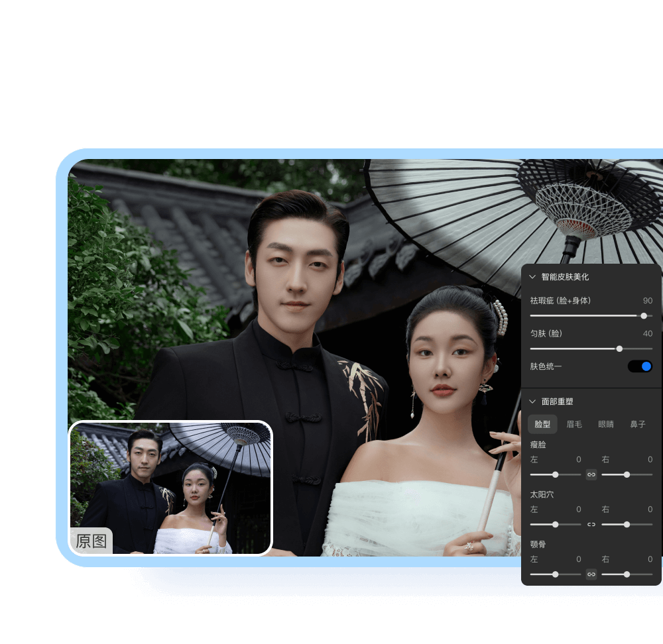Go to the 鼻子 tab
This screenshot has height=644, width=663.
pyautogui.click(x=638, y=424)
